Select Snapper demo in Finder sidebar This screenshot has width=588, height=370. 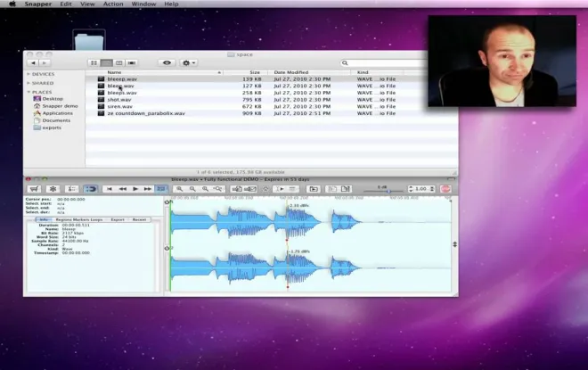(55, 106)
